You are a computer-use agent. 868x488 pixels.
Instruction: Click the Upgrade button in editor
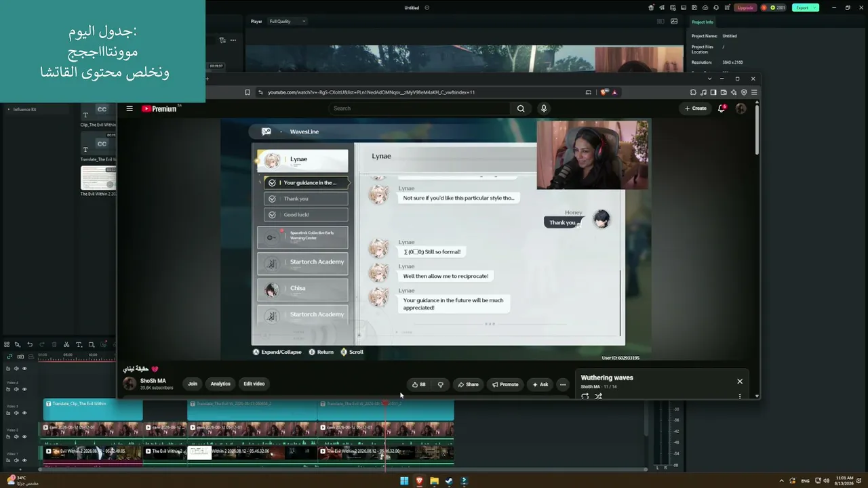(x=745, y=7)
